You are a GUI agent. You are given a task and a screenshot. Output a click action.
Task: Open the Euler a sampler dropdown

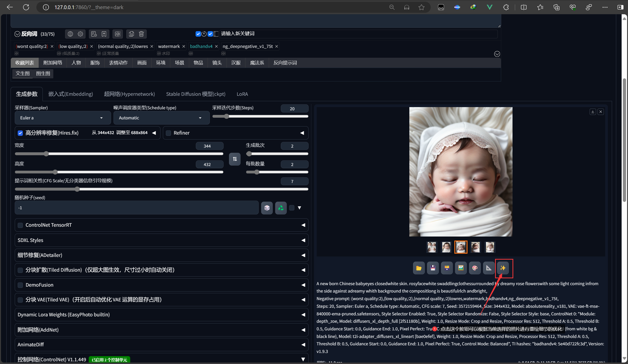coord(63,118)
